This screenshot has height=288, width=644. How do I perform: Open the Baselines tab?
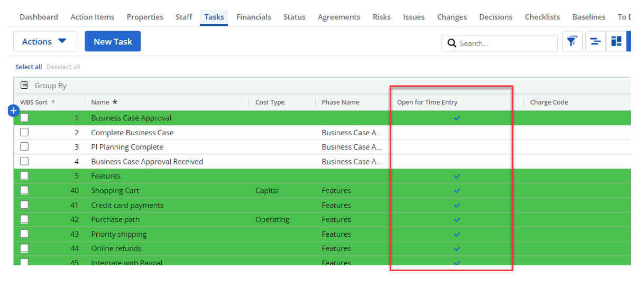click(x=589, y=17)
